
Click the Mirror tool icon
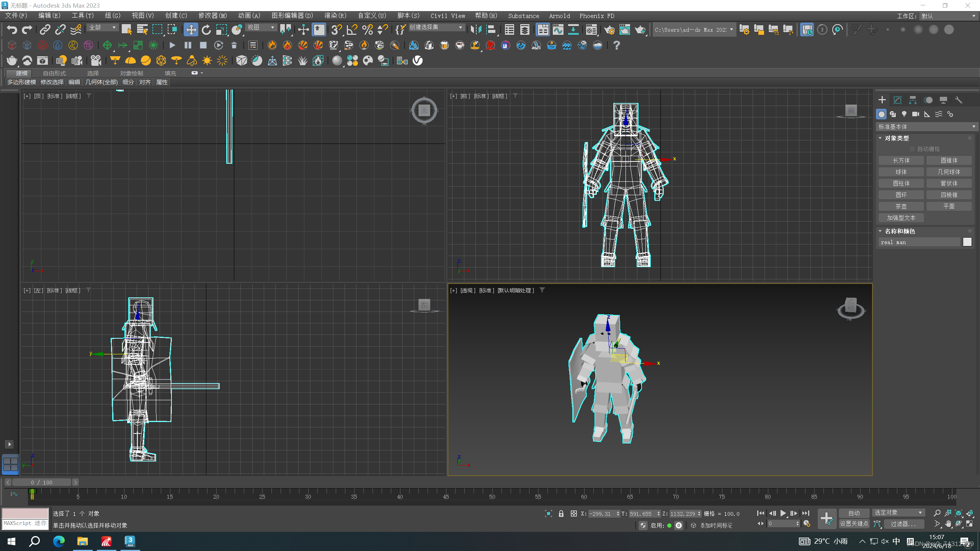coord(476,29)
